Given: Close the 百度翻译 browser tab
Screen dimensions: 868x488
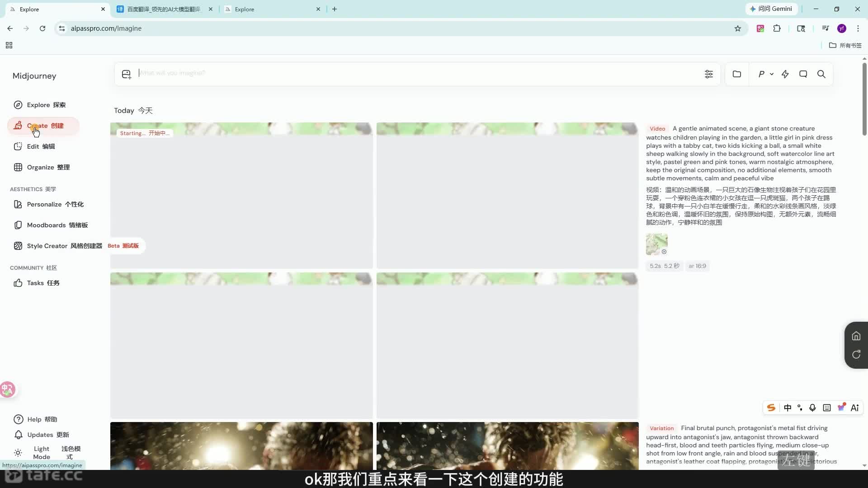Looking at the screenshot, I should pos(211,9).
